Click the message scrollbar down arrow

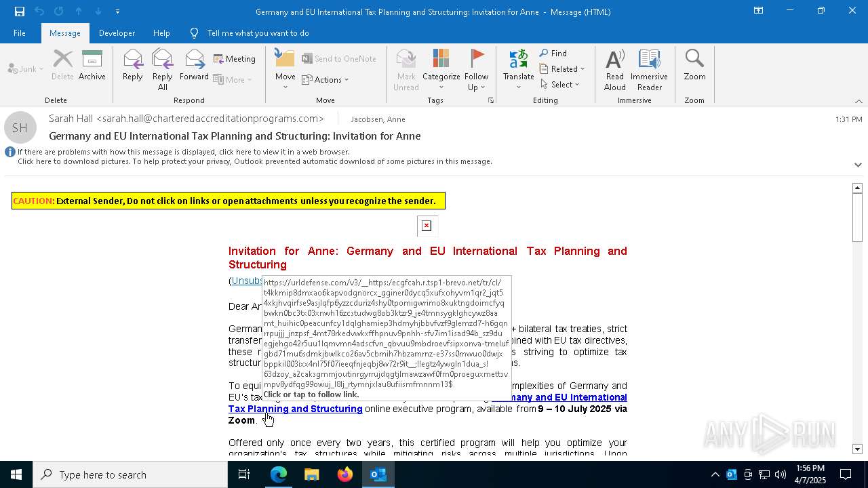point(857,449)
